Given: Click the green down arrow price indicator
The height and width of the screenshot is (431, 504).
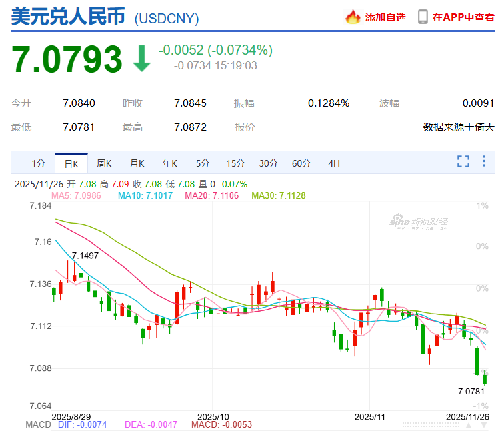Looking at the screenshot, I should (142, 58).
